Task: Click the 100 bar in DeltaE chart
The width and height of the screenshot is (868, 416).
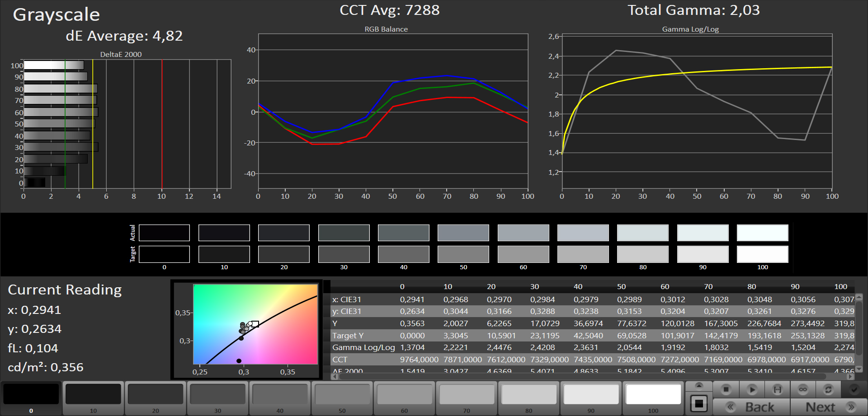Action: click(x=53, y=65)
